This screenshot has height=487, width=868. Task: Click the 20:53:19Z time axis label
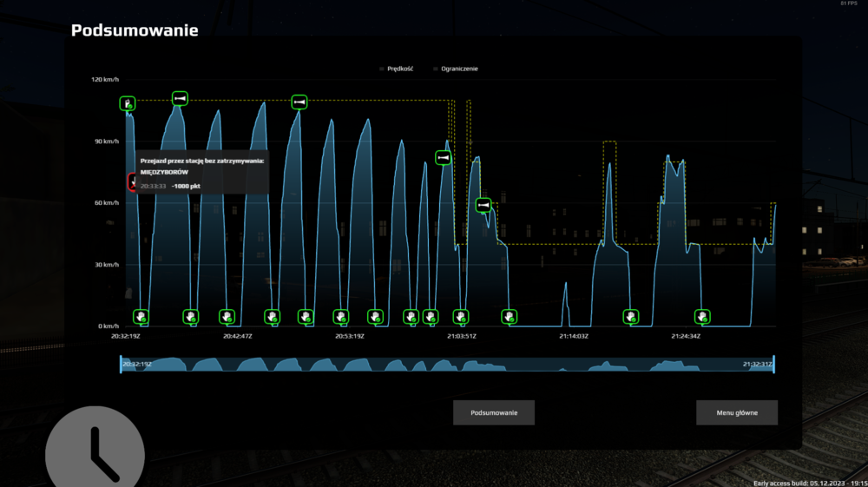[349, 336]
